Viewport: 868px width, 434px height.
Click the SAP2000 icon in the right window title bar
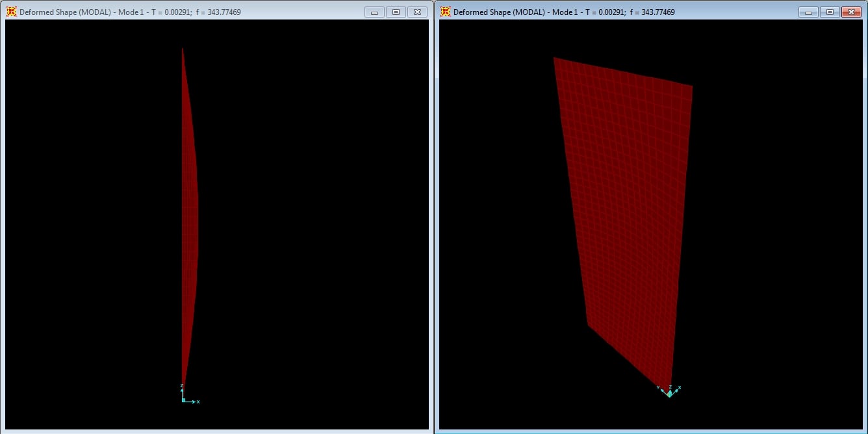pos(445,12)
